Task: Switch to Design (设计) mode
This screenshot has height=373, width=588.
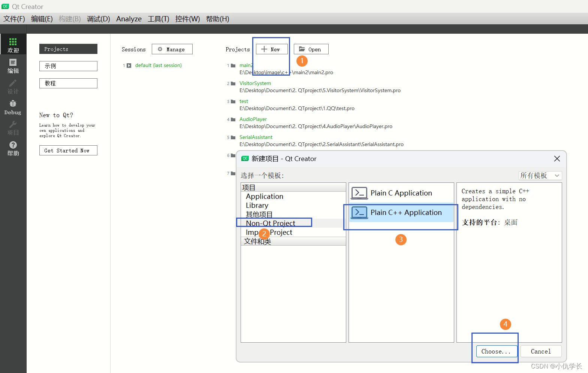Action: coord(13,86)
